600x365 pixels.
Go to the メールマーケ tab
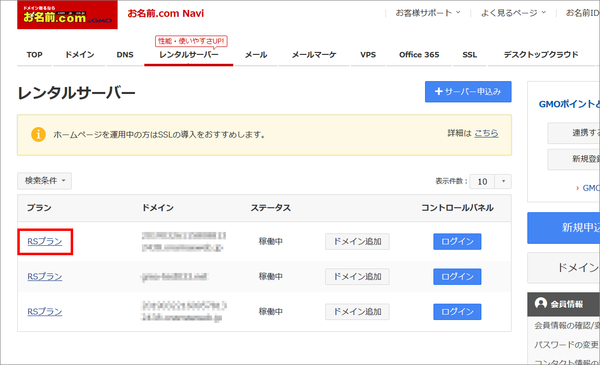[x=314, y=55]
